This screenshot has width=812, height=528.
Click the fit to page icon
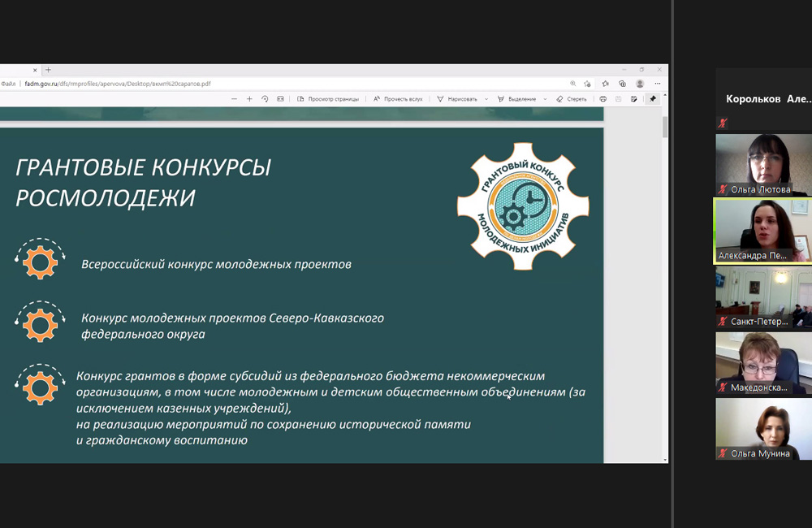(x=280, y=99)
